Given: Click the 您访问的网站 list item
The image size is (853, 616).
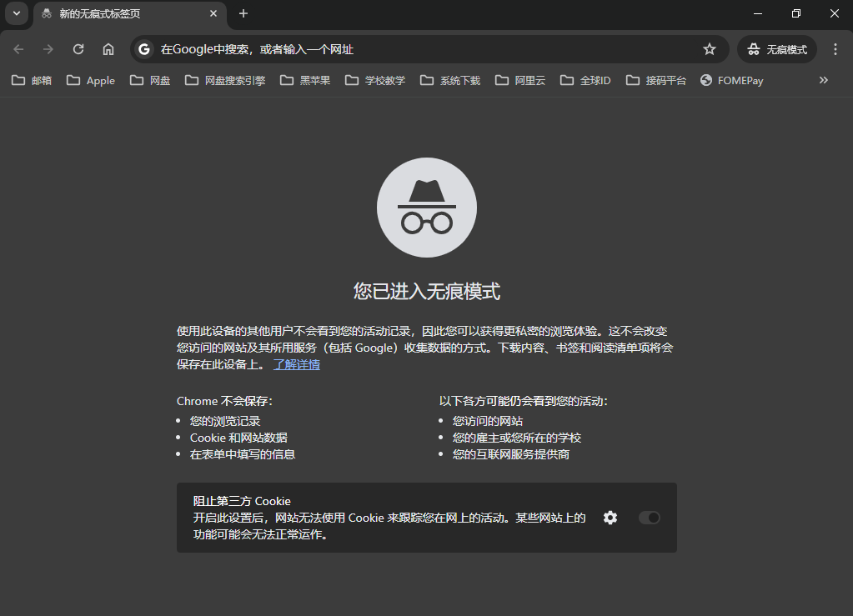Looking at the screenshot, I should pos(488,421).
